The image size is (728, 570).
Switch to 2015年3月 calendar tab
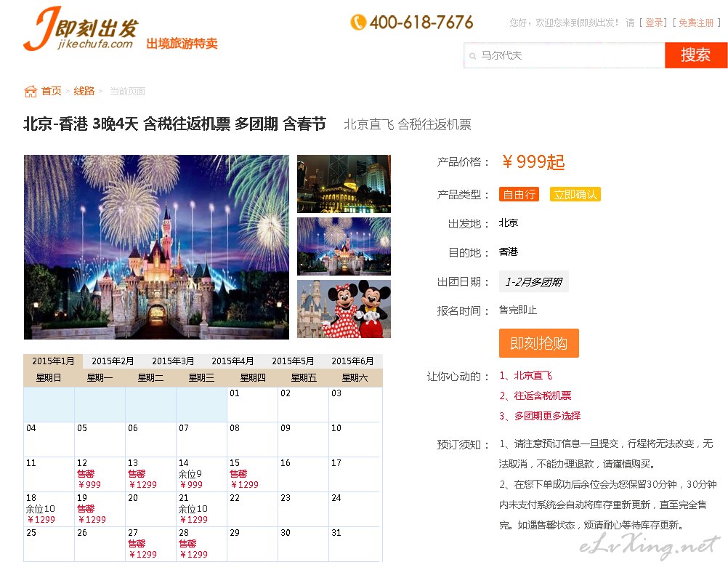[x=173, y=361]
